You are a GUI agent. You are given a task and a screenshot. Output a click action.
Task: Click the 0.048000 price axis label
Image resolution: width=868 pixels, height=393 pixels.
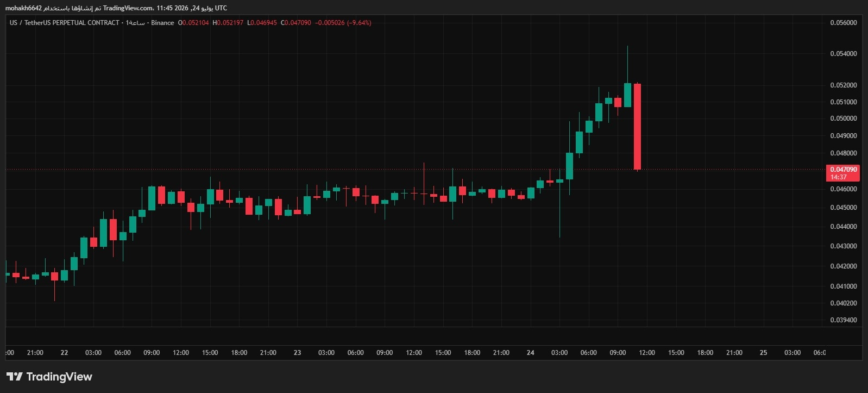pyautogui.click(x=844, y=153)
